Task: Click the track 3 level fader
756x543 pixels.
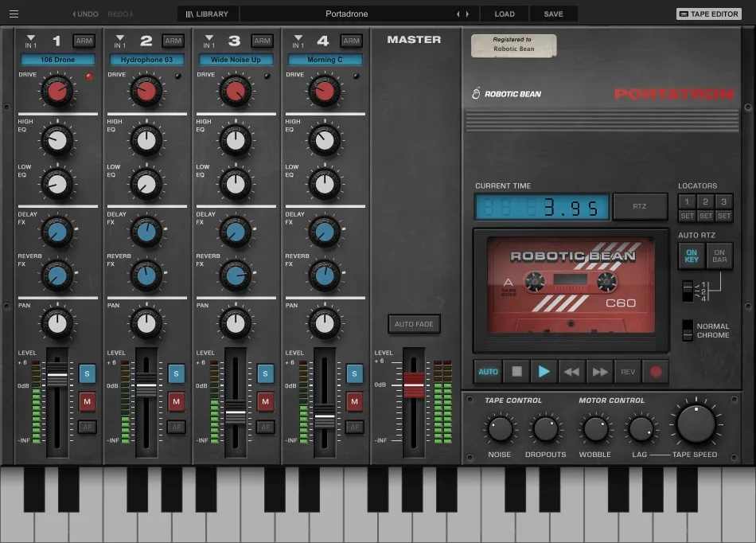Action: point(236,412)
